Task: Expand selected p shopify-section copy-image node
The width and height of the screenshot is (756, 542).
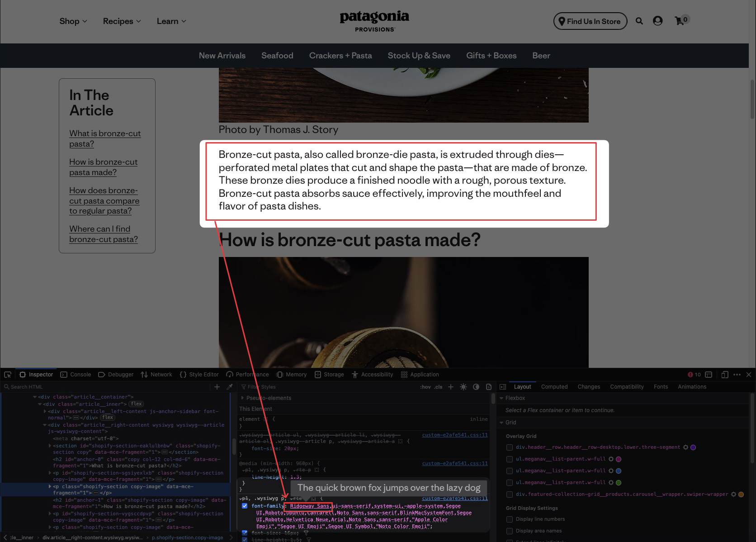Action: tap(50, 486)
